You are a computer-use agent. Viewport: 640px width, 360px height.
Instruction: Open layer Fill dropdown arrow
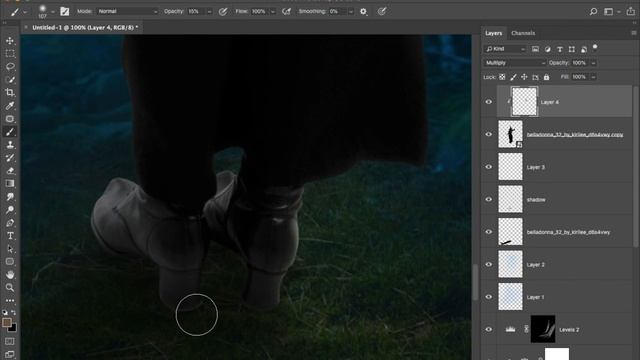pyautogui.click(x=593, y=77)
